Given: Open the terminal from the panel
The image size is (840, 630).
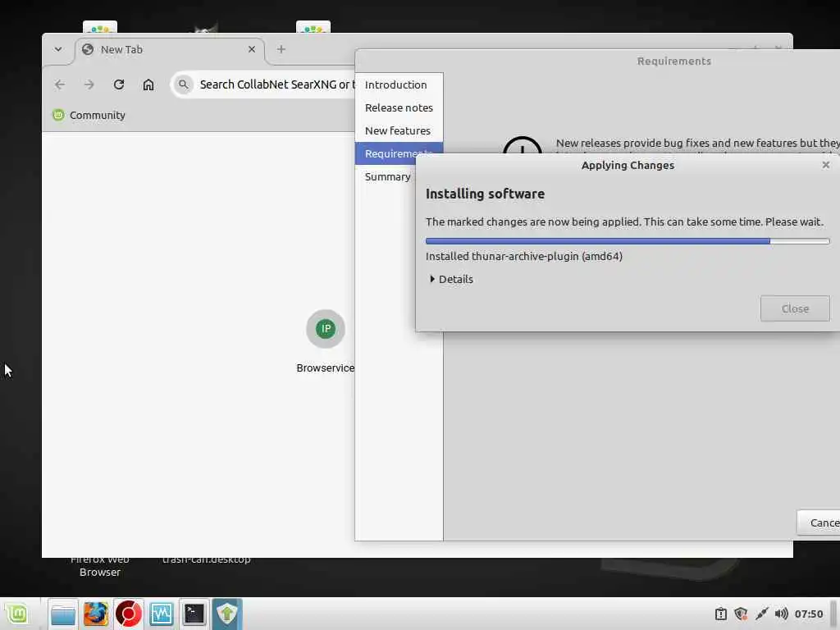Looking at the screenshot, I should 194,614.
